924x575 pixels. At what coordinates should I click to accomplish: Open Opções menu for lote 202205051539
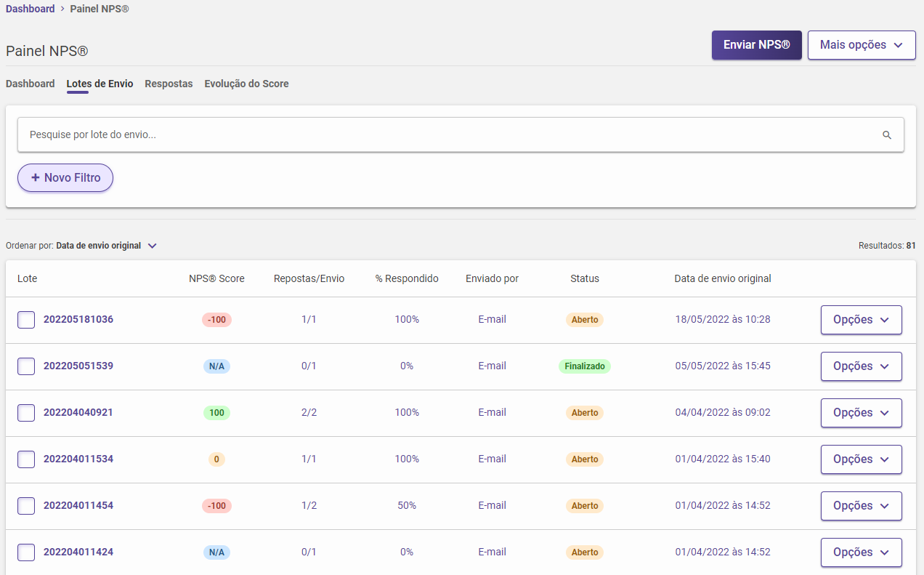pos(861,366)
